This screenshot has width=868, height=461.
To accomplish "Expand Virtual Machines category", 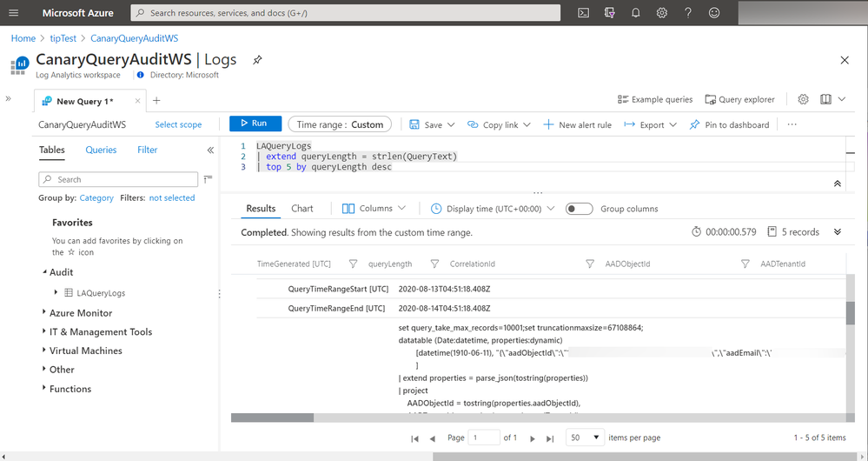I will (x=43, y=350).
